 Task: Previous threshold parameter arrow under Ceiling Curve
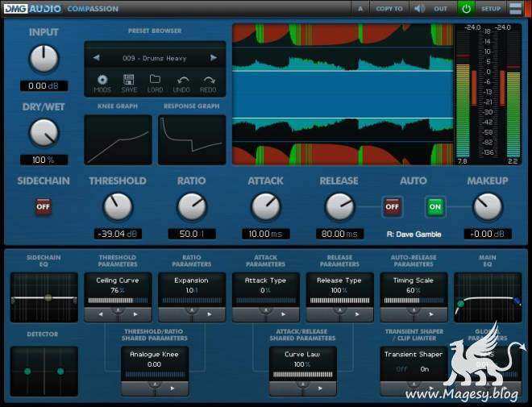pos(101,314)
